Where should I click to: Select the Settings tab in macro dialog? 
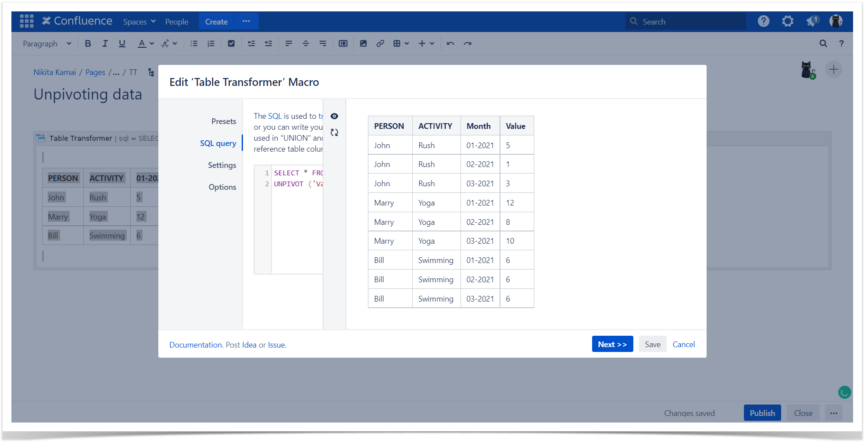tap(221, 165)
